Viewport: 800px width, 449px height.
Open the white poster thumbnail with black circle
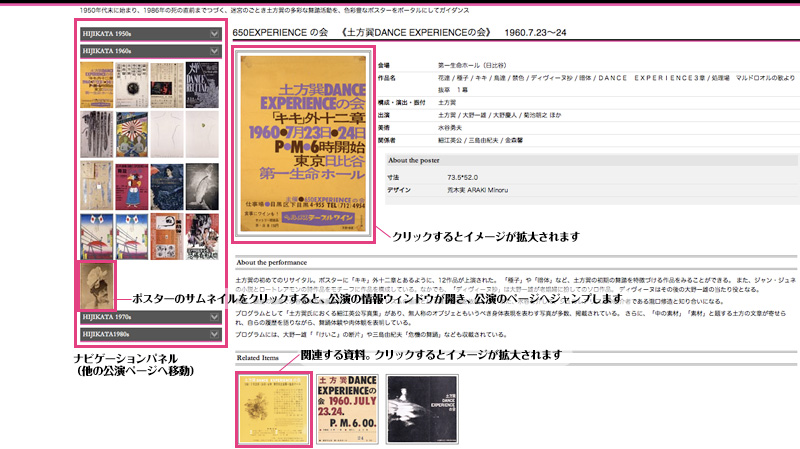(x=132, y=85)
